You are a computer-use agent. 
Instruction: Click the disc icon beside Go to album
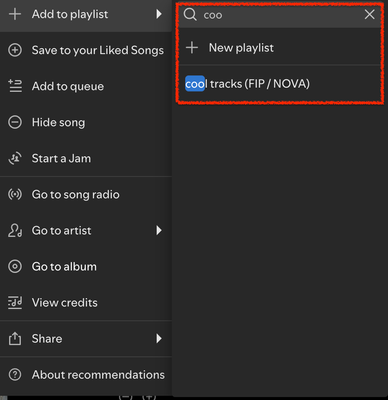click(x=15, y=266)
